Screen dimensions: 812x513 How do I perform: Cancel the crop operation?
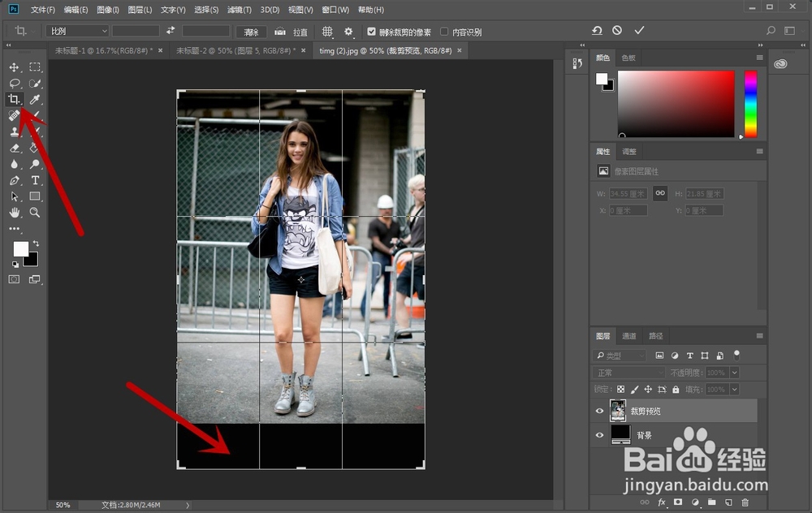(617, 31)
